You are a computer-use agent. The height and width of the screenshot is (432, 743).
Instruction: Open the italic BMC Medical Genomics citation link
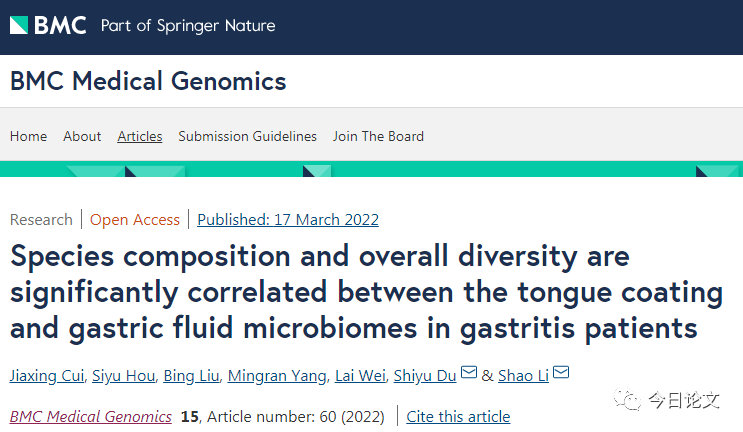(90, 417)
